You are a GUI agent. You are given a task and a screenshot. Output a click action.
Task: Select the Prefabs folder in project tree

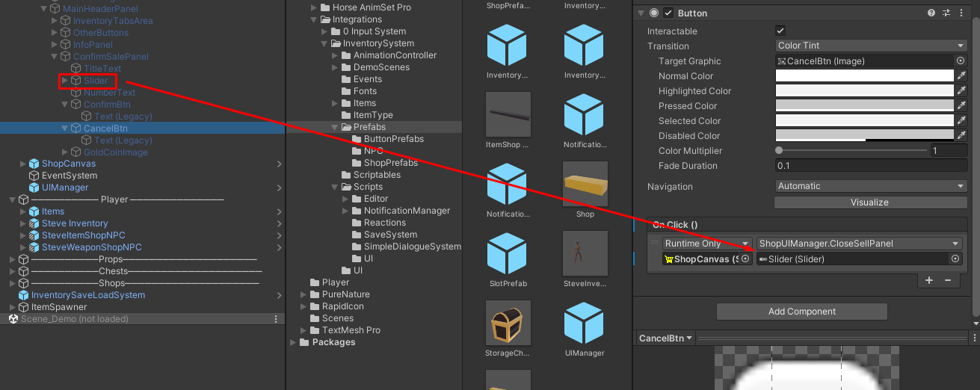pos(369,127)
